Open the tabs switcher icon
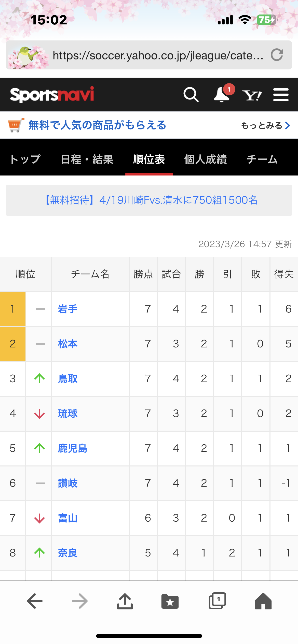This screenshot has height=644, width=298. click(x=217, y=601)
